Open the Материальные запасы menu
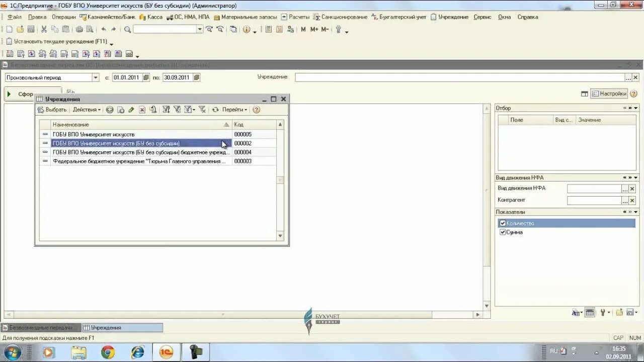This screenshot has width=644, height=362. pos(245,17)
